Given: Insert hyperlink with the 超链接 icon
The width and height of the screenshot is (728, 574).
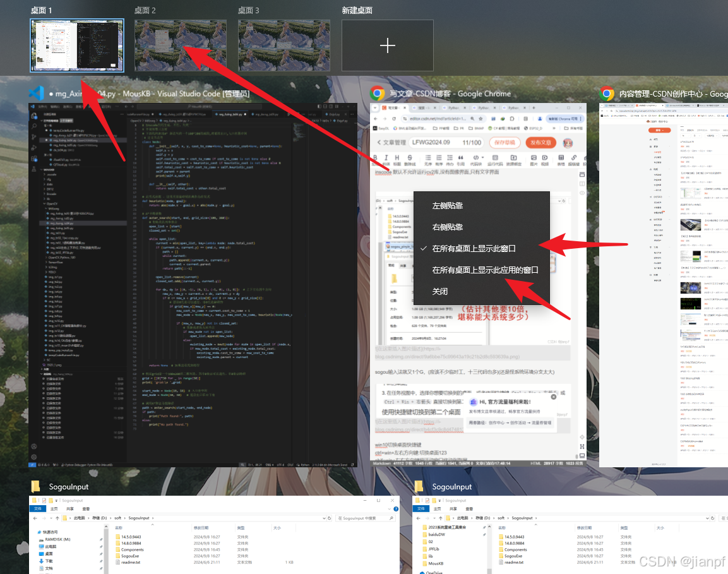Looking at the screenshot, I should tap(574, 159).
